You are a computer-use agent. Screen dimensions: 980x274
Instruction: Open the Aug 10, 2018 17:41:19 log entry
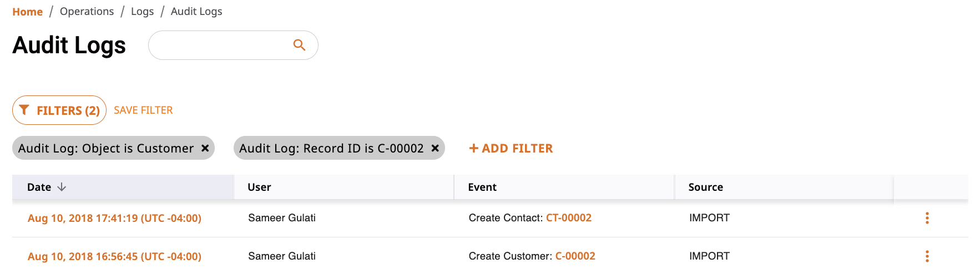114,218
